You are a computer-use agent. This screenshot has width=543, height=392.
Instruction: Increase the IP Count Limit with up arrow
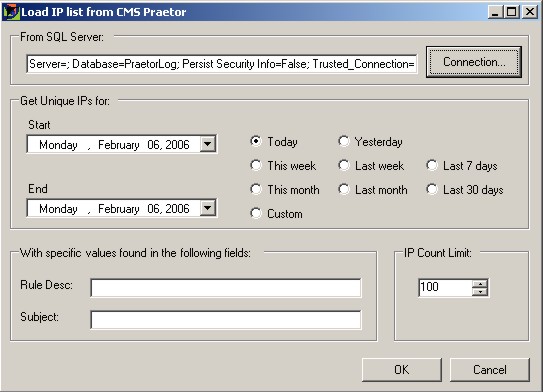click(x=480, y=284)
